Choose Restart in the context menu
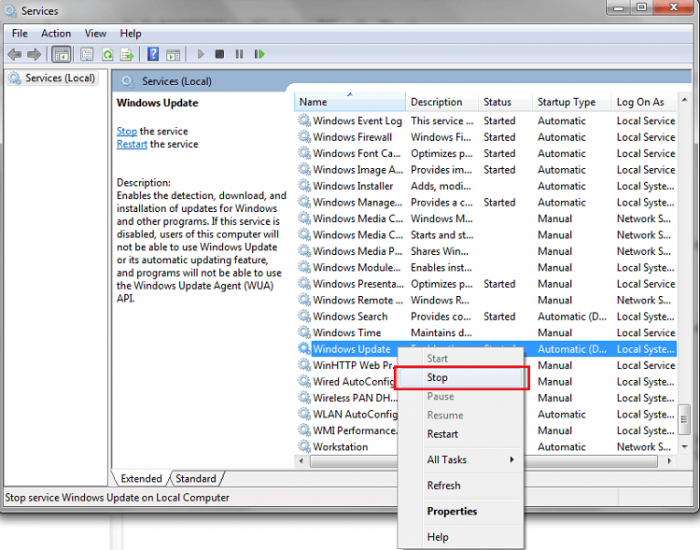Screen dimensions: 700x550 click(x=460, y=434)
